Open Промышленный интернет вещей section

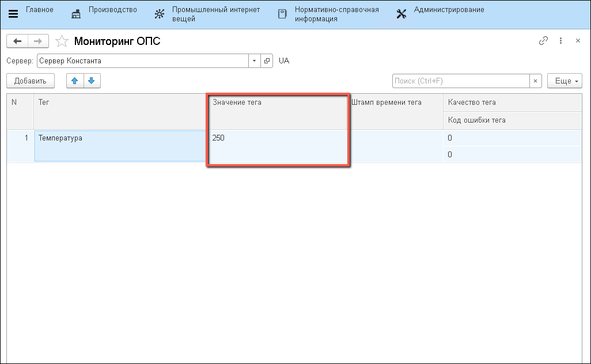207,14
